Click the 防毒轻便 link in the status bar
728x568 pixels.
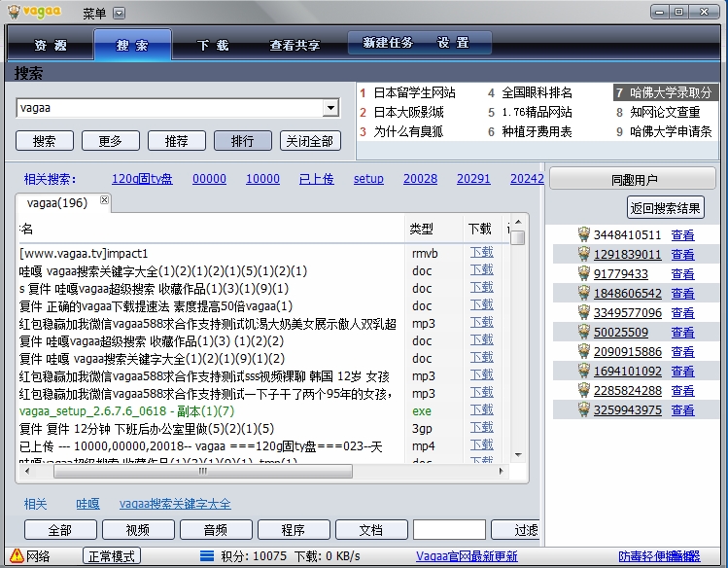659,556
